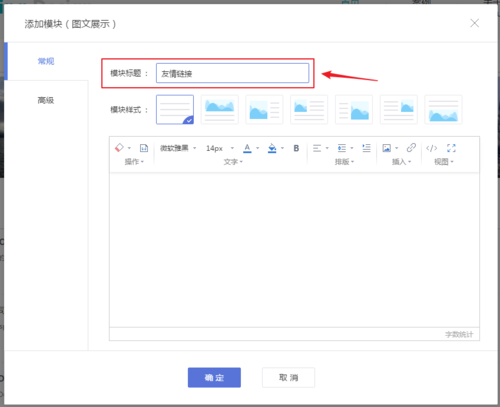This screenshot has height=407, width=500.
Task: Click the paste-as-text document icon
Action: [x=144, y=148]
